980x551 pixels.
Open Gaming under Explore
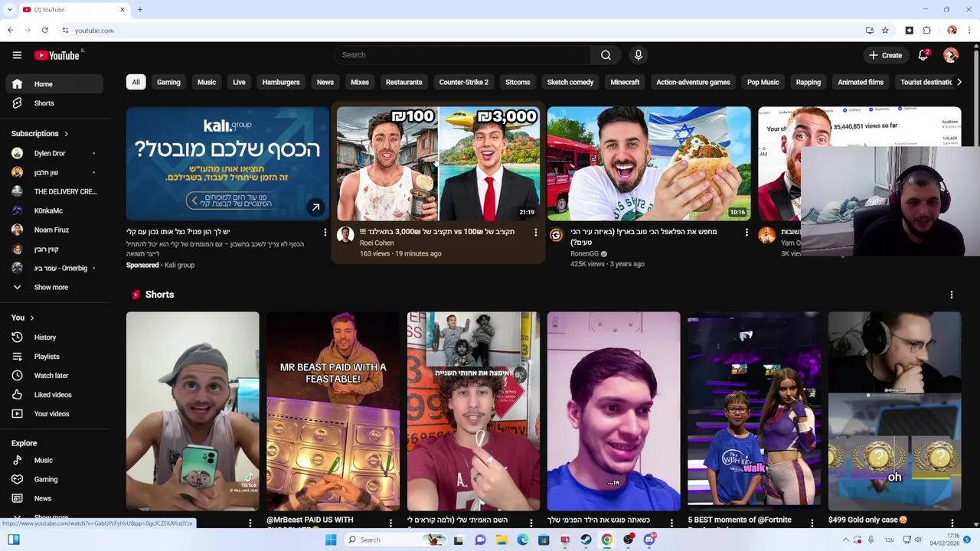point(54,480)
